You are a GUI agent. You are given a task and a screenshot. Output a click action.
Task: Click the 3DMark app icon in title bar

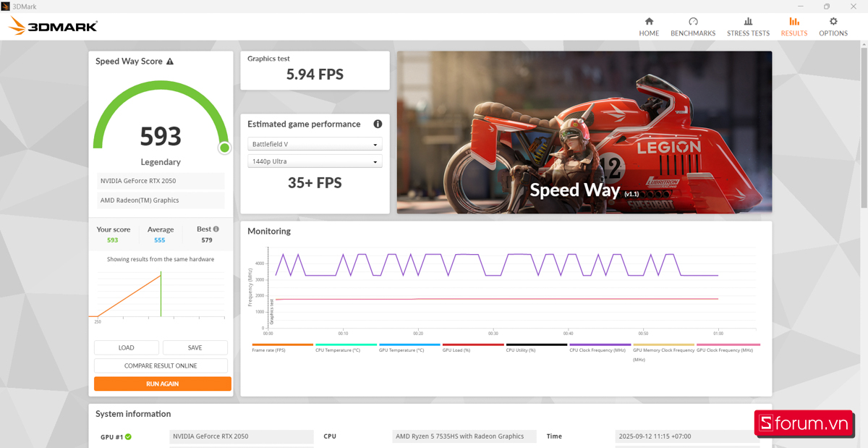(x=6, y=6)
